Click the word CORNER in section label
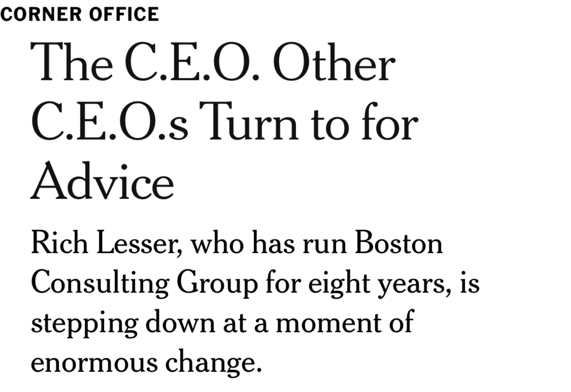This screenshot has height=392, width=571. click(x=41, y=14)
